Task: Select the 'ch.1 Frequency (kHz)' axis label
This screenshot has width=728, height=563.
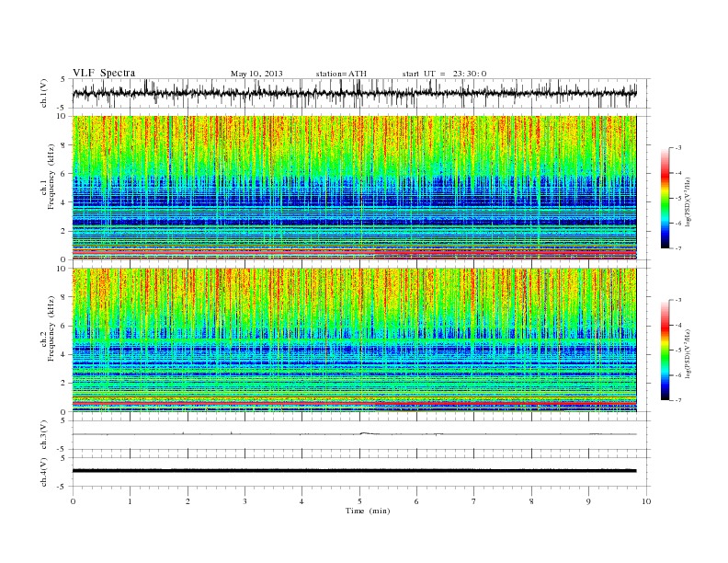Action: coord(48,177)
